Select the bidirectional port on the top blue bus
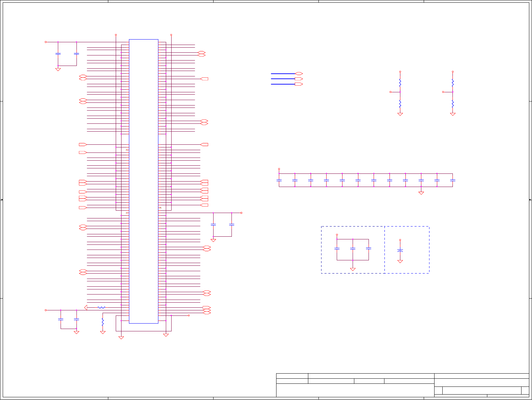Screen dimensions: 532x400 pyautogui.click(x=299, y=74)
